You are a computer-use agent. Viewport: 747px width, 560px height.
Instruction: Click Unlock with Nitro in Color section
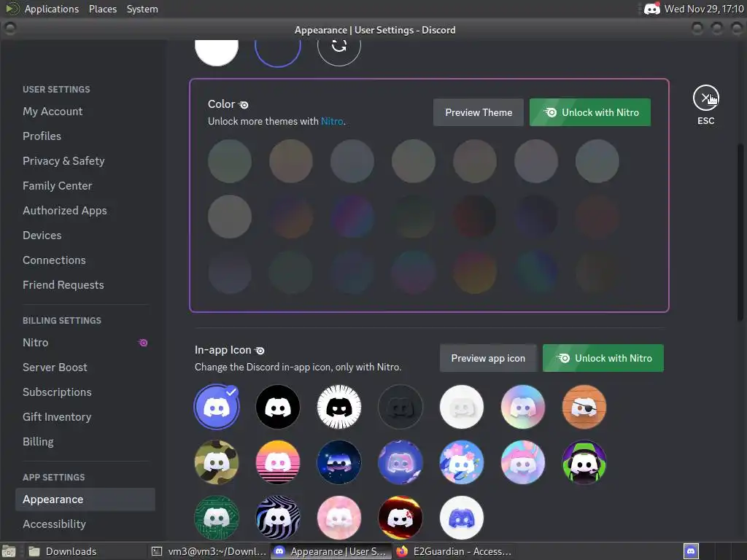[x=589, y=112]
